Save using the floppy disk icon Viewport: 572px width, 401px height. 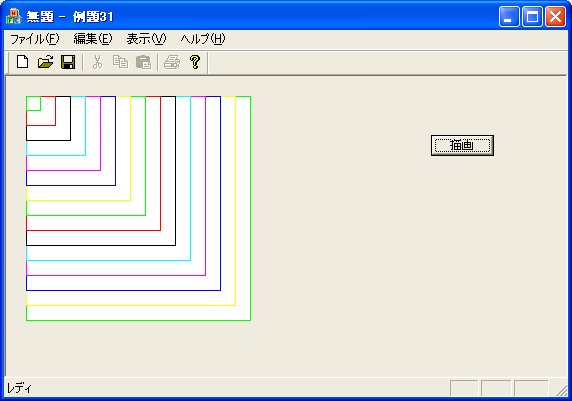[x=68, y=62]
